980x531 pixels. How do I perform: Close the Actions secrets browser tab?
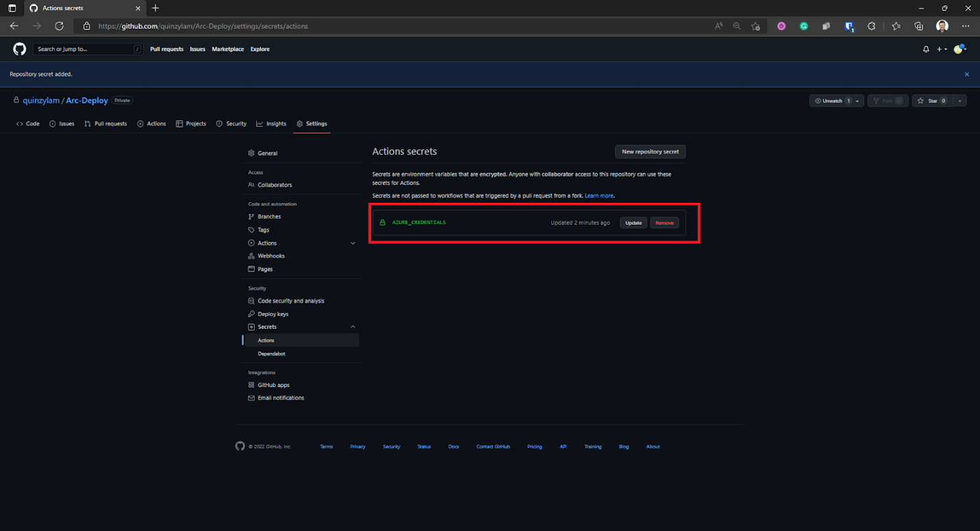(138, 8)
